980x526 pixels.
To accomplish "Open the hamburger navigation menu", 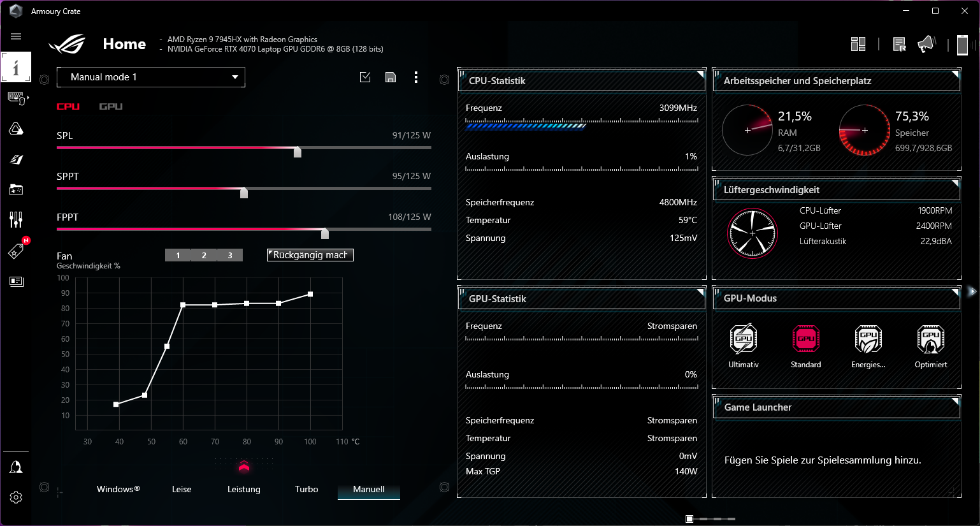I will [16, 36].
